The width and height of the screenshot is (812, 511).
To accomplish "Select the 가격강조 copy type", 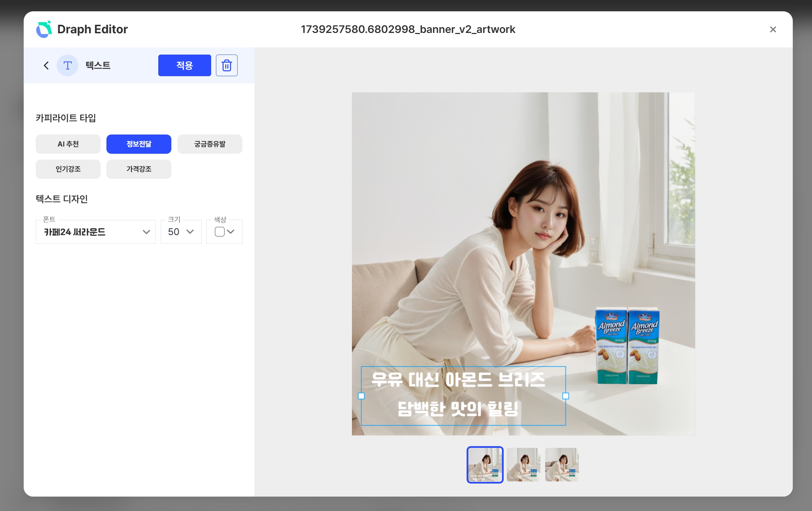I will 139,169.
